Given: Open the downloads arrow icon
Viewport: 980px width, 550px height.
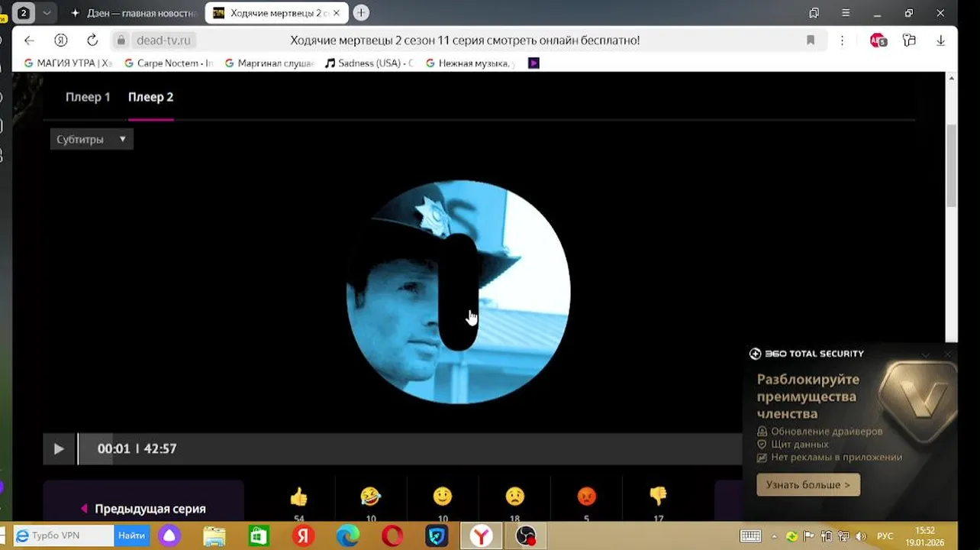Looking at the screenshot, I should point(940,40).
